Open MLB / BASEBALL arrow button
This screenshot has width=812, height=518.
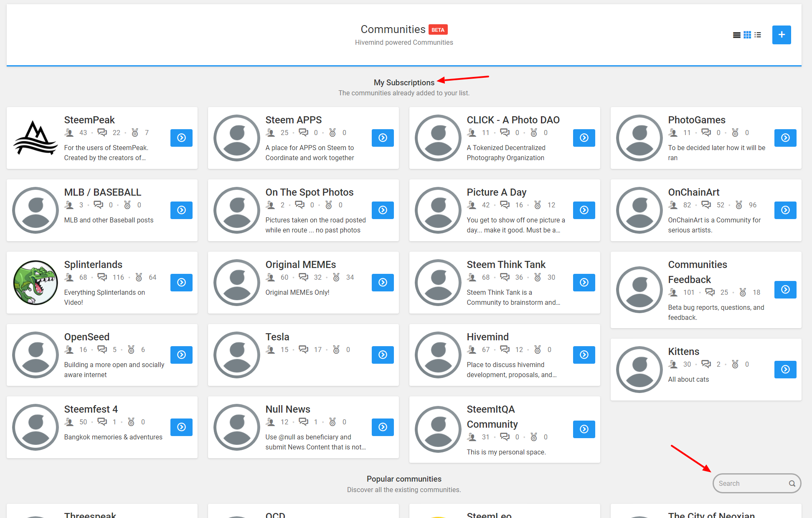(x=181, y=210)
